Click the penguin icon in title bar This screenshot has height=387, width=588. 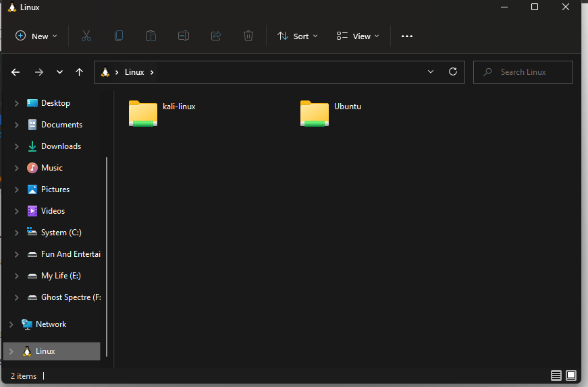12,7
